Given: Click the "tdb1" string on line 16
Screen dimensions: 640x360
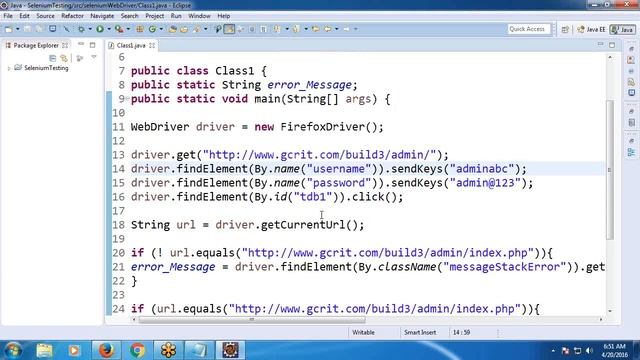Looking at the screenshot, I should coord(313,197).
